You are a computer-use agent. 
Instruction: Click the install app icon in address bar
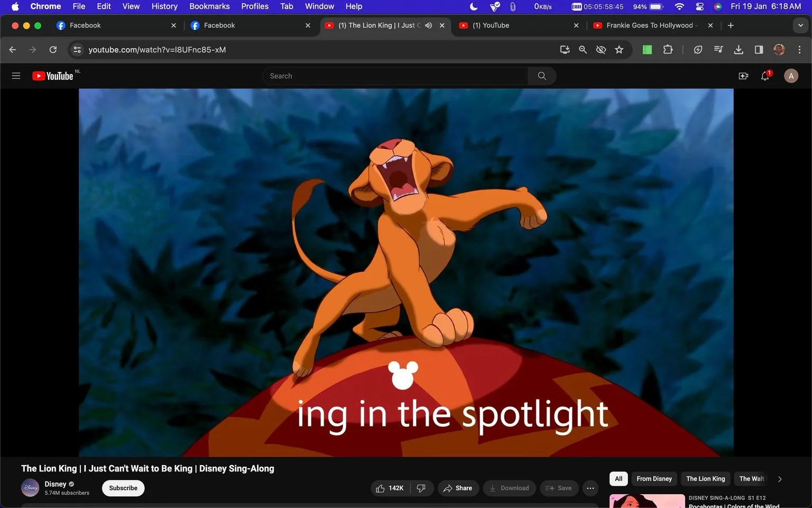point(565,49)
